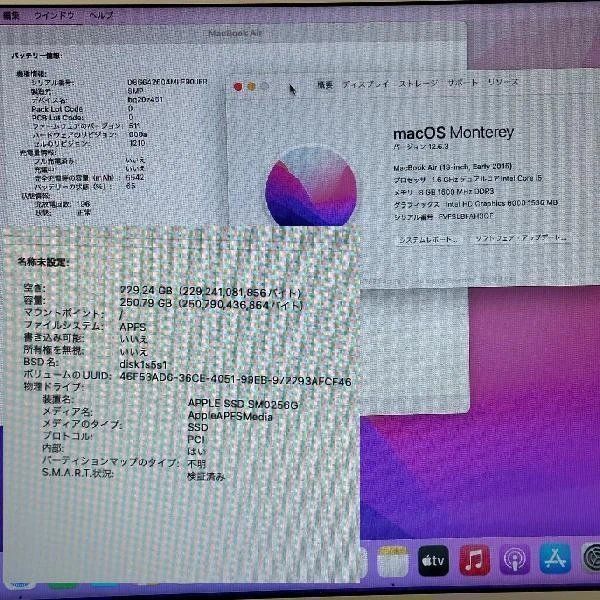The width and height of the screenshot is (600, 600).
Task: Click the ソフトウェア・アップデート button
Action: (520, 238)
